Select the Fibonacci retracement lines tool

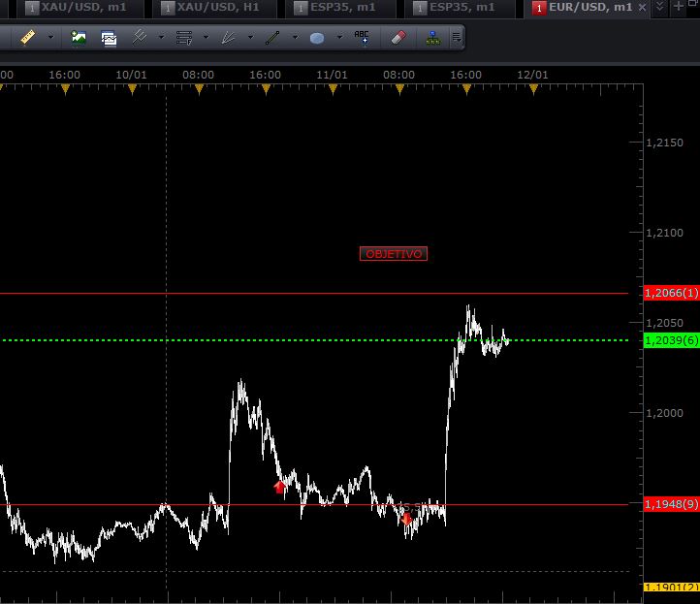pyautogui.click(x=184, y=39)
